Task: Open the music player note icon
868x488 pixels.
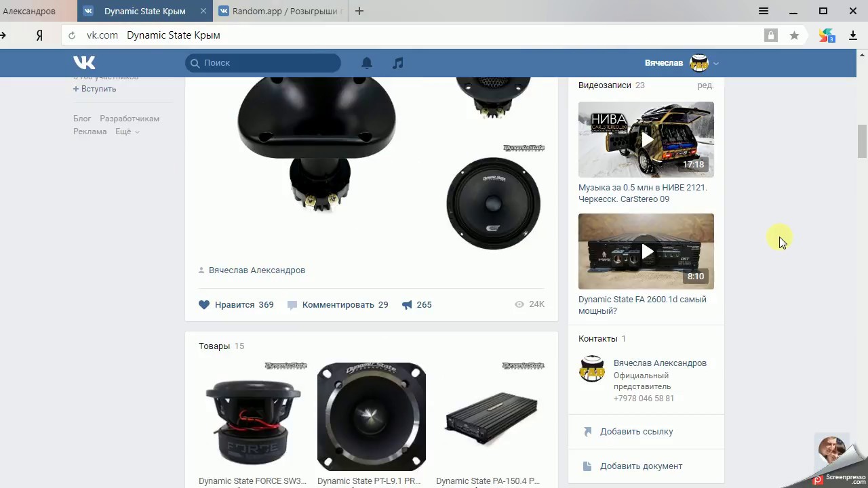Action: [398, 63]
